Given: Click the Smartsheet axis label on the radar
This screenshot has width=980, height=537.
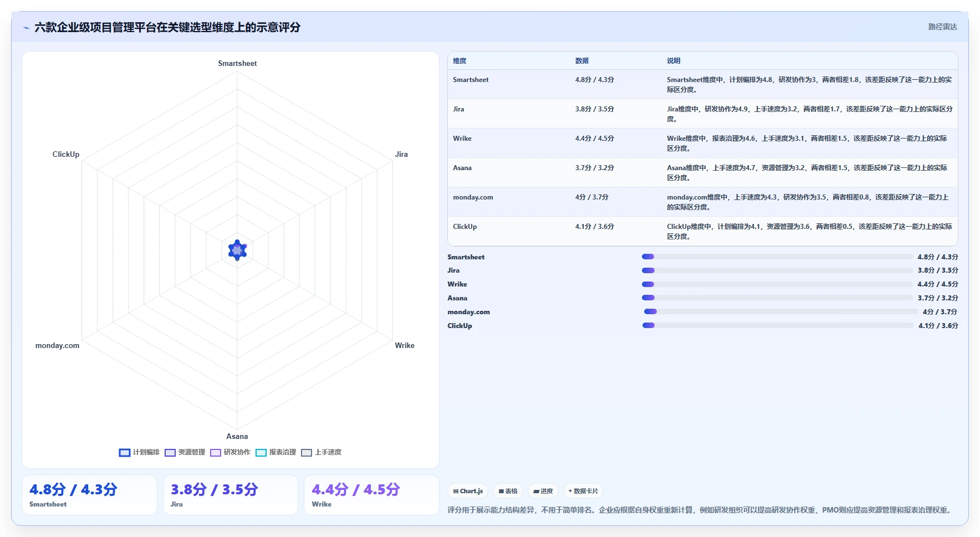Looking at the screenshot, I should 237,64.
